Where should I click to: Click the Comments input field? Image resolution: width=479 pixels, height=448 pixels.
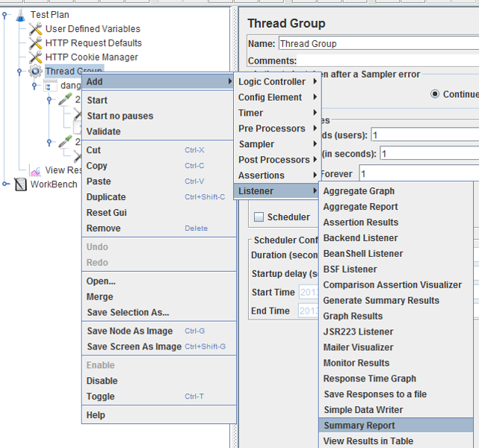[x=388, y=60]
